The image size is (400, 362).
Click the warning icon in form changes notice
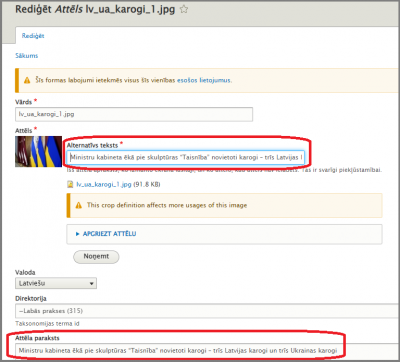pos(27,80)
